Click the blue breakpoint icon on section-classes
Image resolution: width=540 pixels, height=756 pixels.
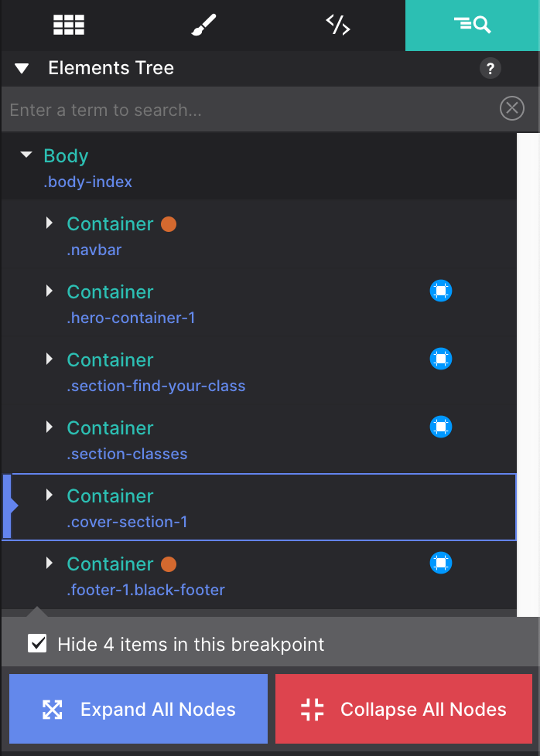click(441, 427)
